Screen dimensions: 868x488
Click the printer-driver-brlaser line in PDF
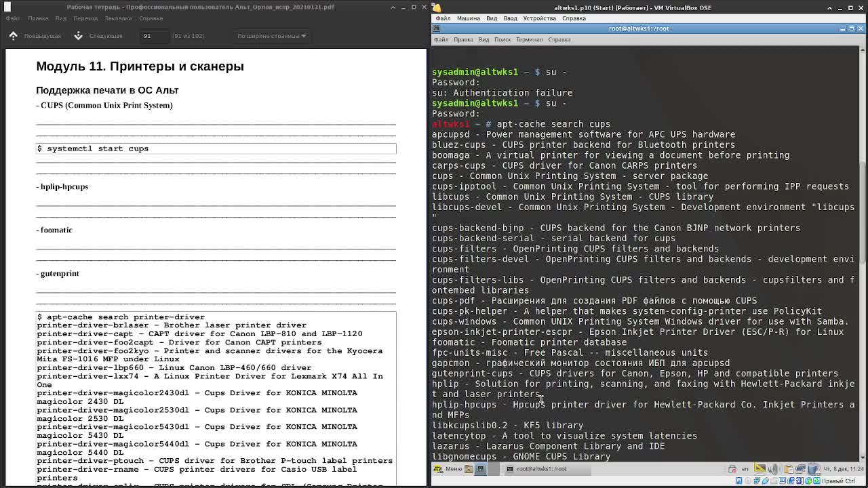[172, 325]
